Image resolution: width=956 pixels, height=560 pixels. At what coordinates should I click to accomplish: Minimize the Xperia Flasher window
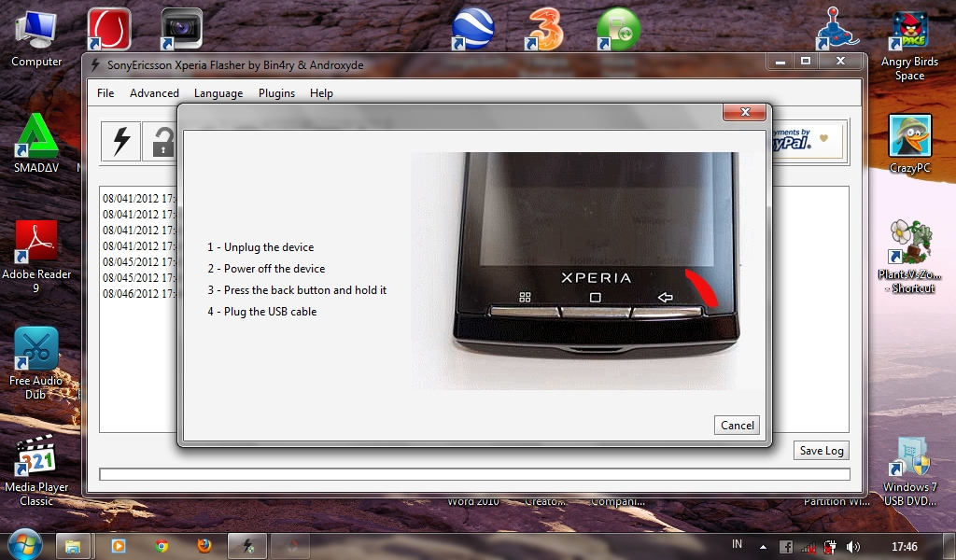click(x=780, y=61)
